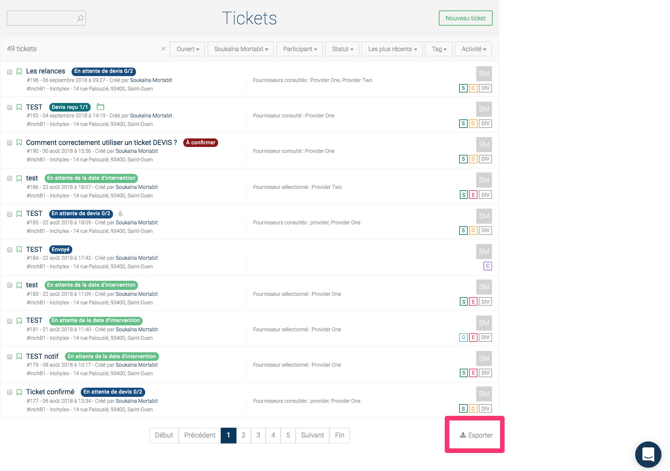Image resolution: width=670 pixels, height=471 pixels.
Task: Click the chat bubble icon in bottom corner
Action: coord(648,454)
